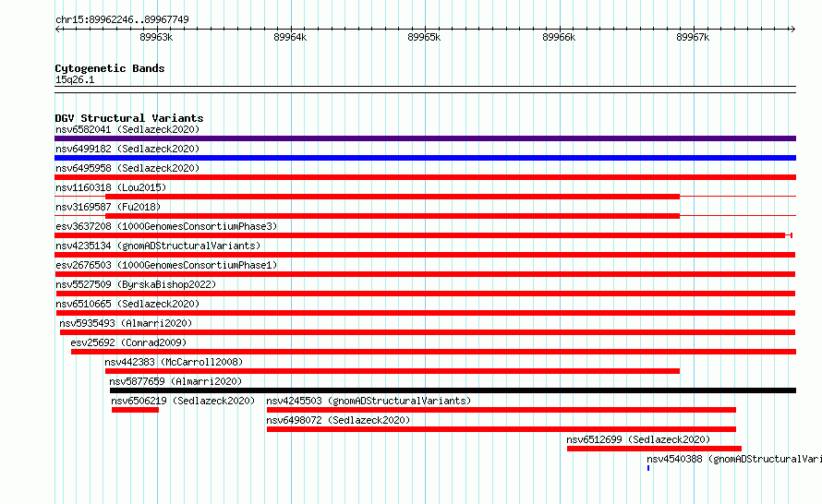
Task: Select the red bar under nsv442383
Action: click(393, 371)
